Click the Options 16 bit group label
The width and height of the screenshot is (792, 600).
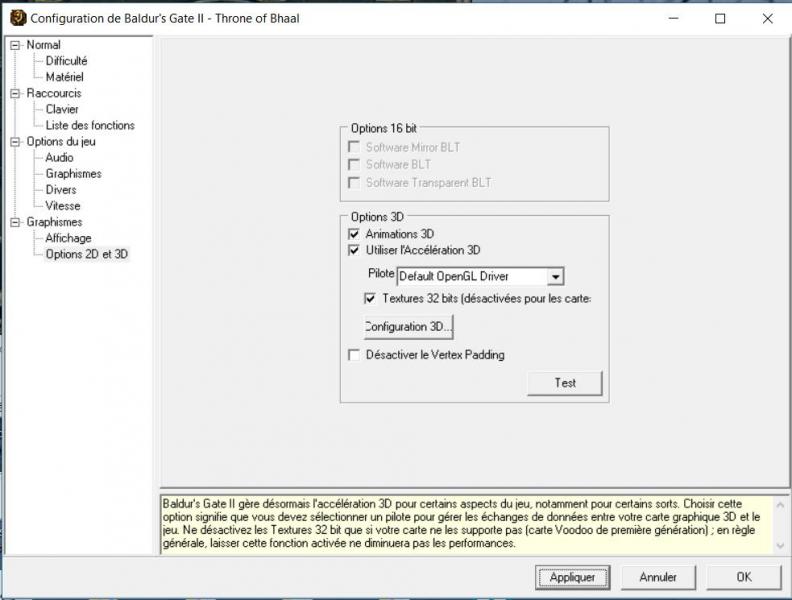(x=383, y=129)
